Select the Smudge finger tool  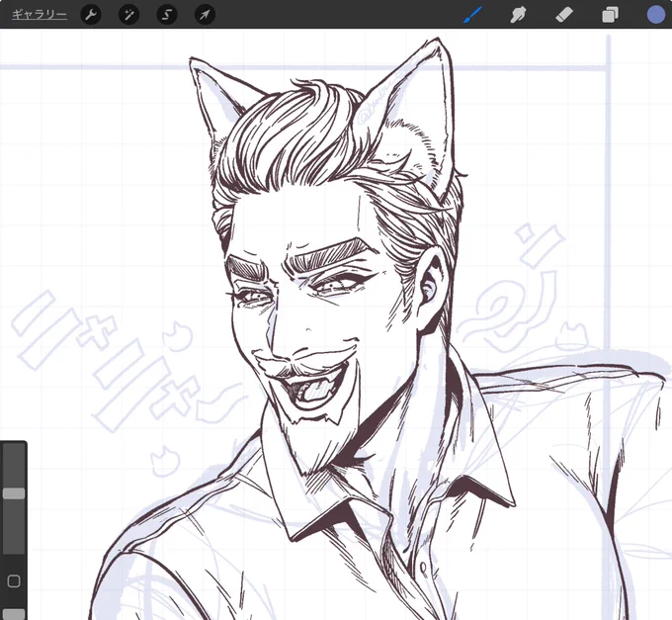click(x=518, y=16)
